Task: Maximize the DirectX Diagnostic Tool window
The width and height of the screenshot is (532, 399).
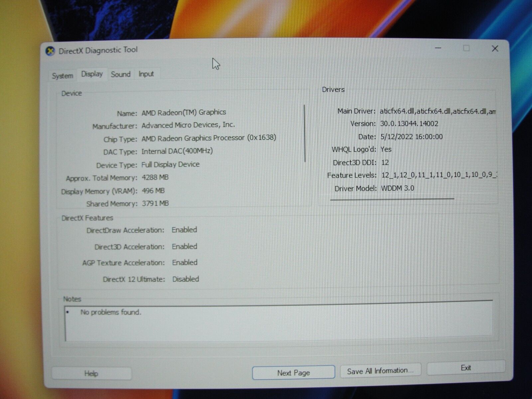Action: 466,48
